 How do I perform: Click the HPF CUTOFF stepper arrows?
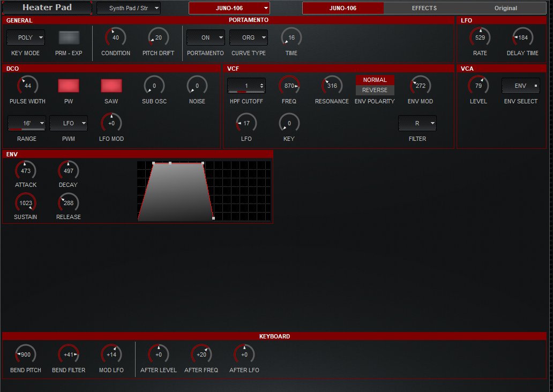coord(261,86)
